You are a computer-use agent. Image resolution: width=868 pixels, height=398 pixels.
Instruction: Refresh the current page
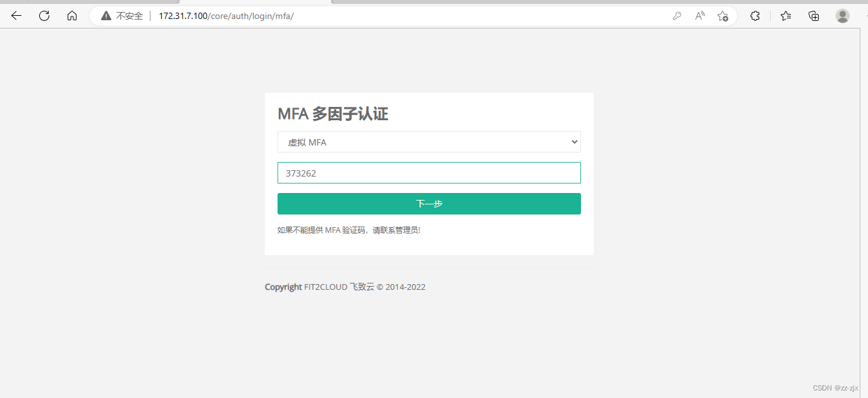(44, 16)
